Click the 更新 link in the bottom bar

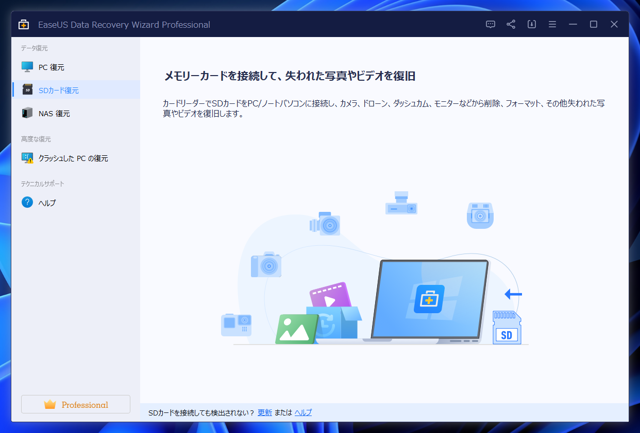click(264, 413)
